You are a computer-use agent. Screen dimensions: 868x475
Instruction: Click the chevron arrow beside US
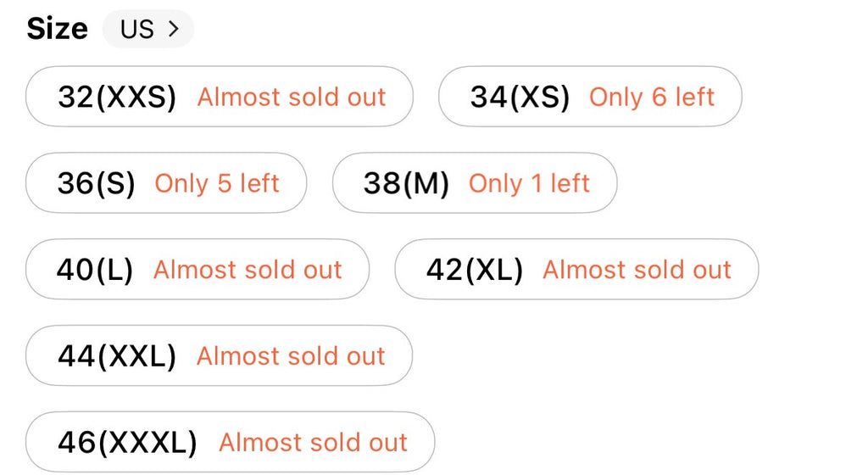174,29
